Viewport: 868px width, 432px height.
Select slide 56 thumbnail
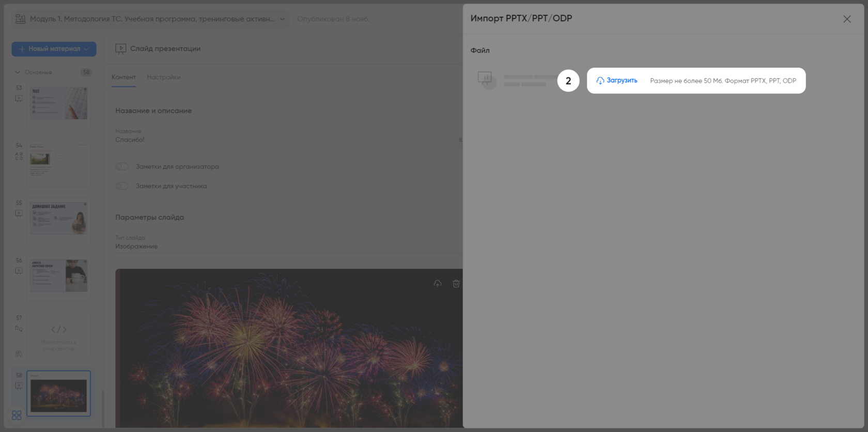(x=58, y=276)
